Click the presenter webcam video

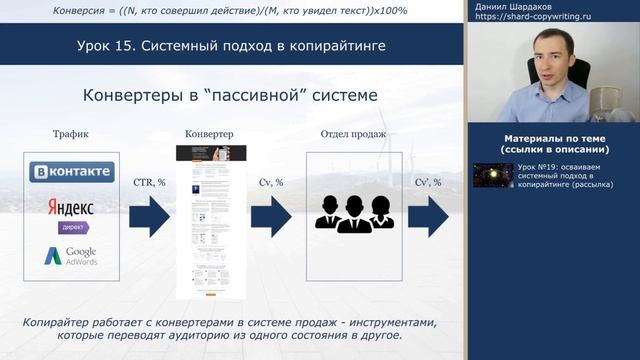point(554,72)
